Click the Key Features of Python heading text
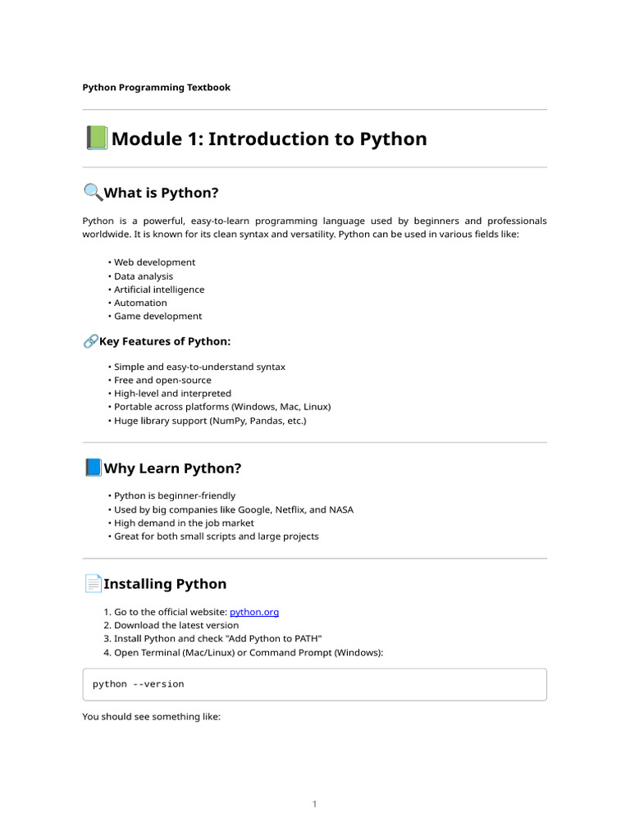Screen dimensions: 630x840 point(165,341)
